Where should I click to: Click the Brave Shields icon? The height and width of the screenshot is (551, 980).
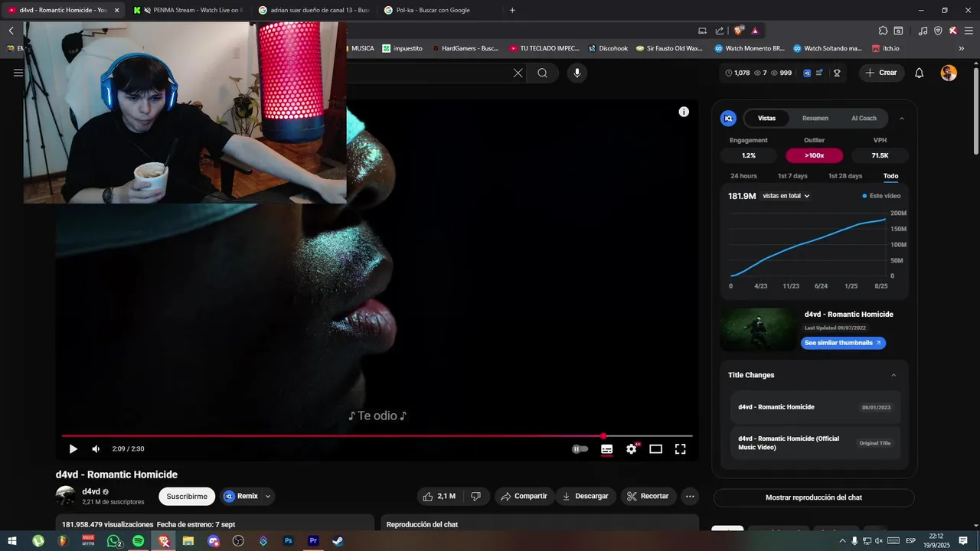[x=739, y=31]
